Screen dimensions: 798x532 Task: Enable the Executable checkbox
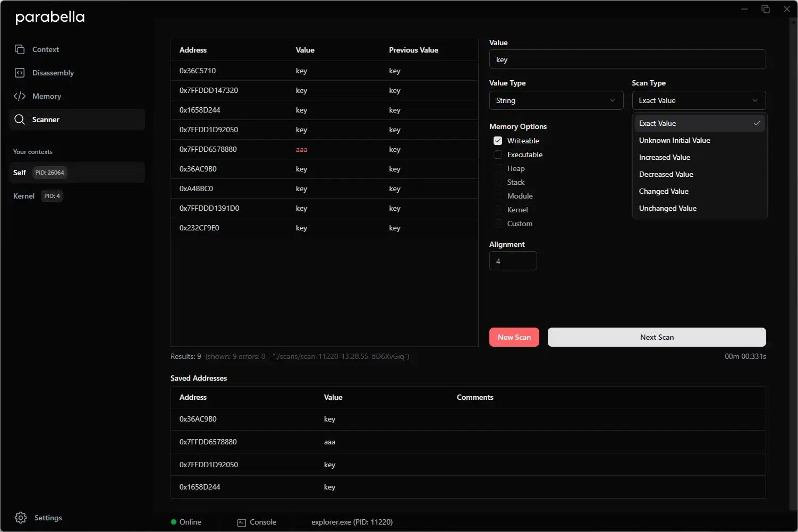[x=498, y=155]
